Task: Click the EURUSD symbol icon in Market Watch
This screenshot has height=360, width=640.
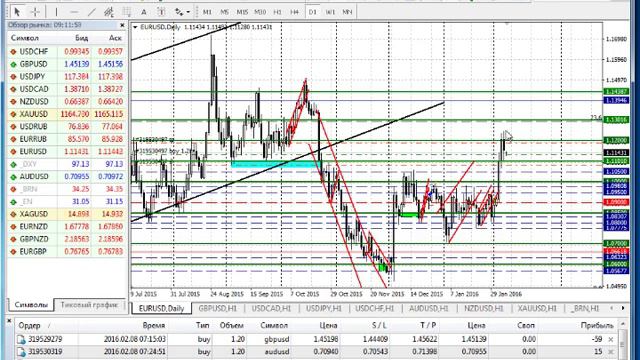Action: tap(13, 151)
